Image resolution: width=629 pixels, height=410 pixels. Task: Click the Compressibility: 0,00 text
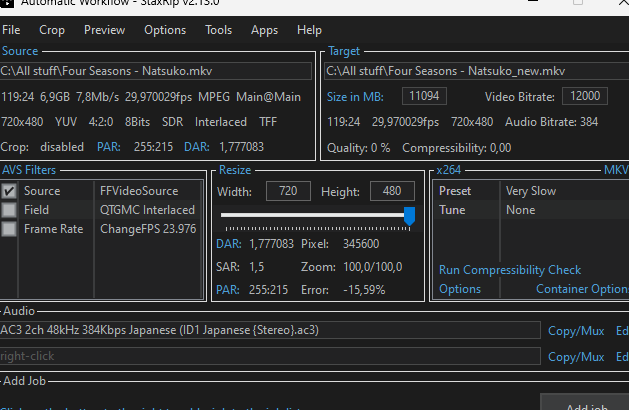click(x=457, y=148)
